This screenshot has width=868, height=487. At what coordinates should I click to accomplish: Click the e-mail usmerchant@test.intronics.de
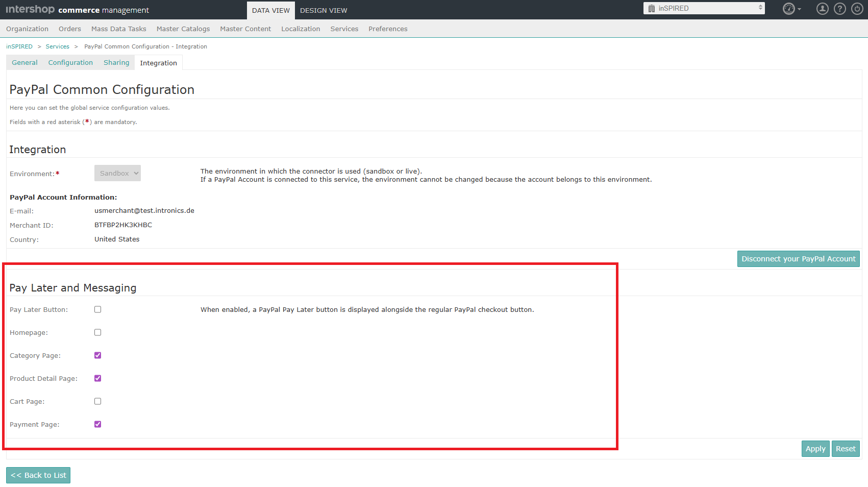pyautogui.click(x=144, y=210)
